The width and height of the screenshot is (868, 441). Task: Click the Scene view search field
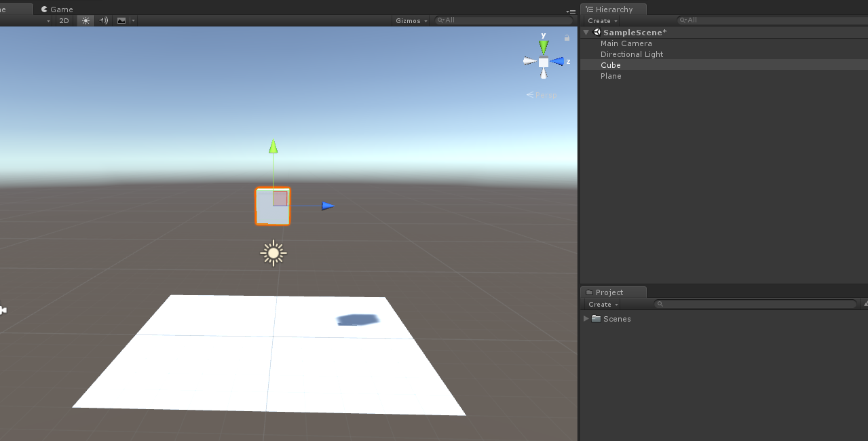(x=502, y=20)
